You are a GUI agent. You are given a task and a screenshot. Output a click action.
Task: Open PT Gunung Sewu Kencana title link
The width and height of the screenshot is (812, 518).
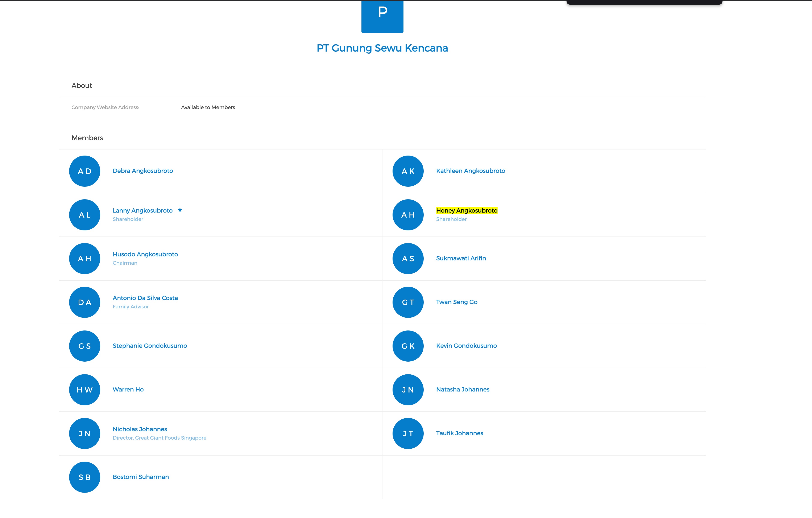[x=382, y=48]
